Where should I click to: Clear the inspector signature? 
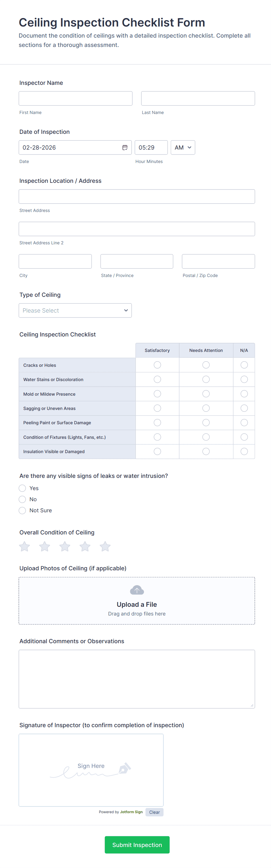[154, 812]
